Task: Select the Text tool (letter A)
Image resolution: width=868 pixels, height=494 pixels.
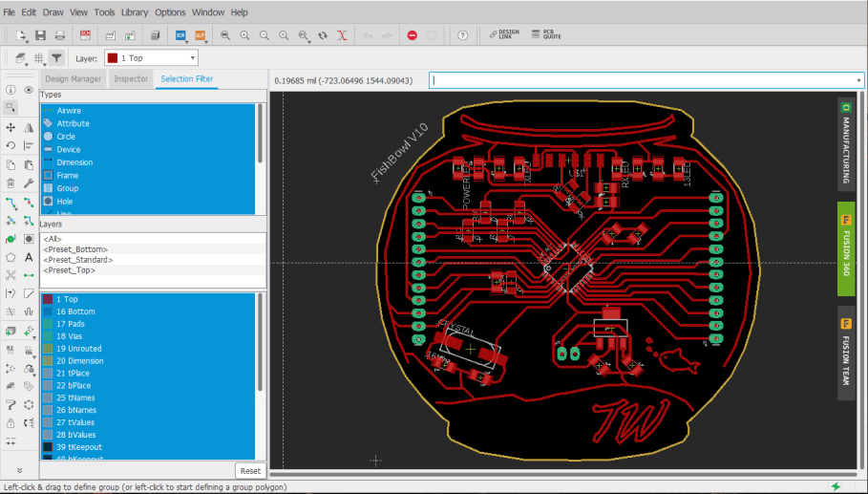Action: pos(29,257)
